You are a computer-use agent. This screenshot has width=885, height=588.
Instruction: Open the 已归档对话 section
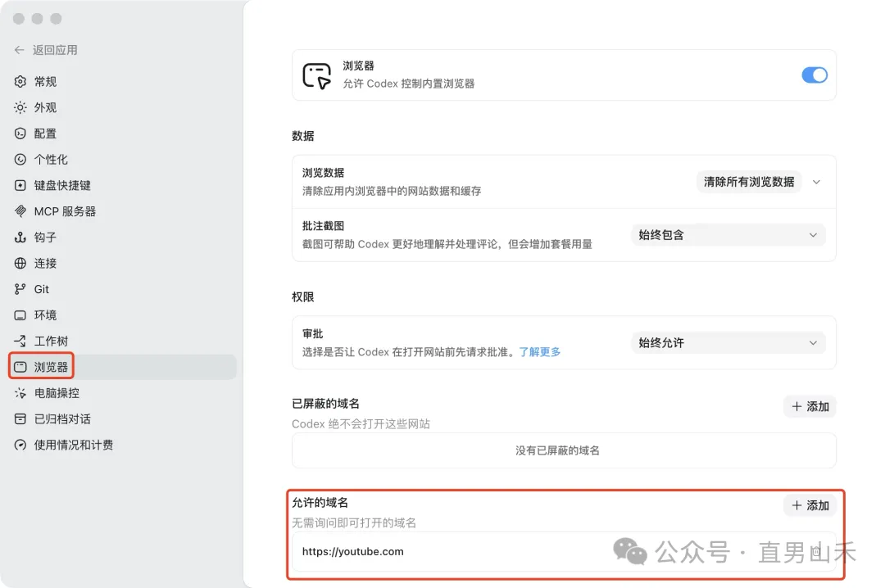123,418
